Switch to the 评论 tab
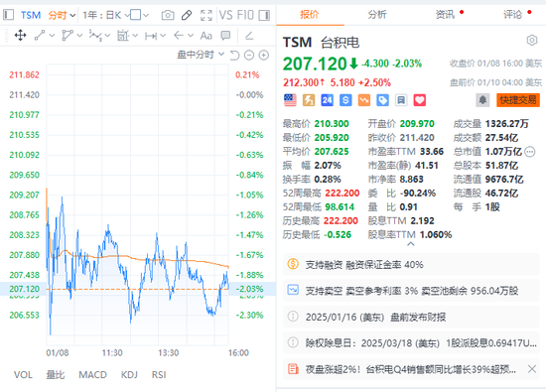Image resolution: width=546 pixels, height=392 pixels. 513,15
